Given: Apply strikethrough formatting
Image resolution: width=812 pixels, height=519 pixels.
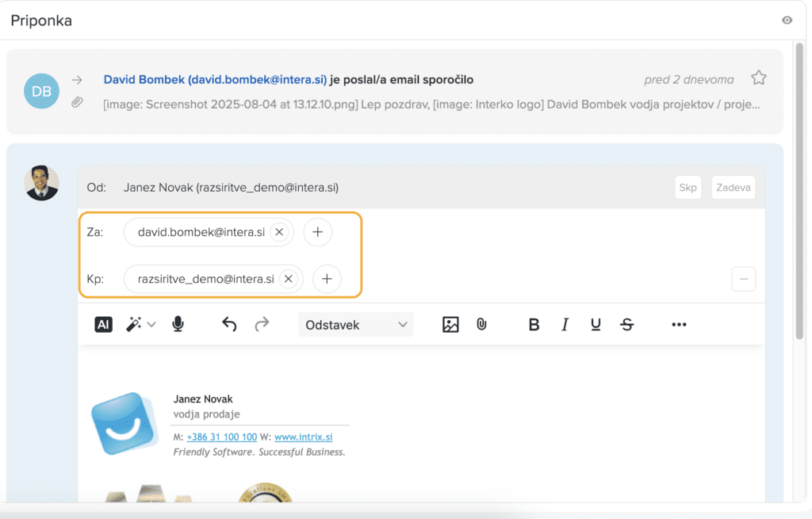Looking at the screenshot, I should point(626,324).
